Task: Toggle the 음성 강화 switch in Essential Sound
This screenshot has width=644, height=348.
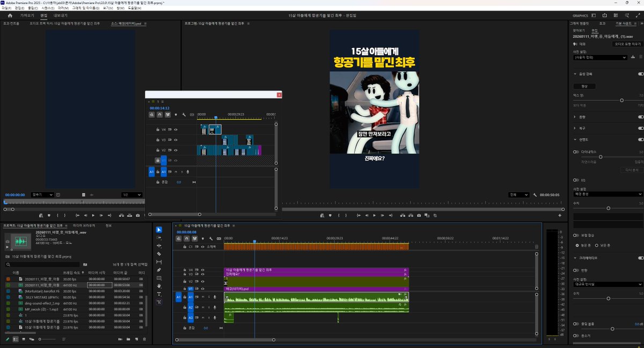Action: [x=640, y=73]
